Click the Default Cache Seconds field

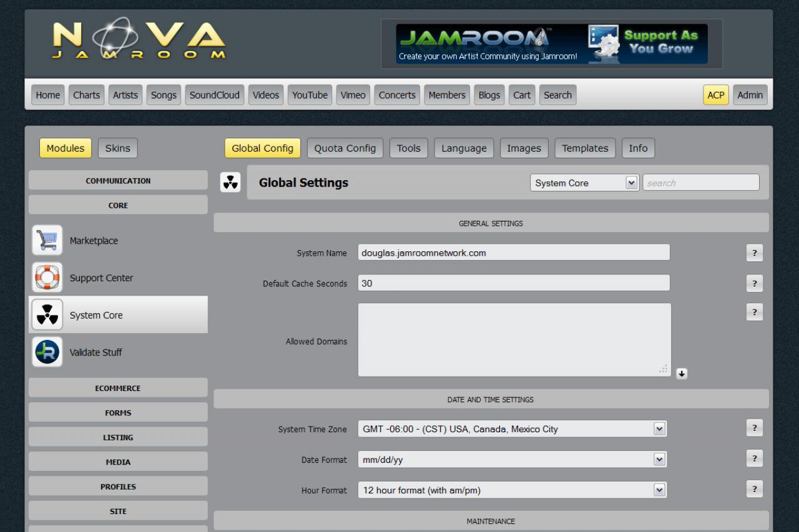(x=514, y=283)
